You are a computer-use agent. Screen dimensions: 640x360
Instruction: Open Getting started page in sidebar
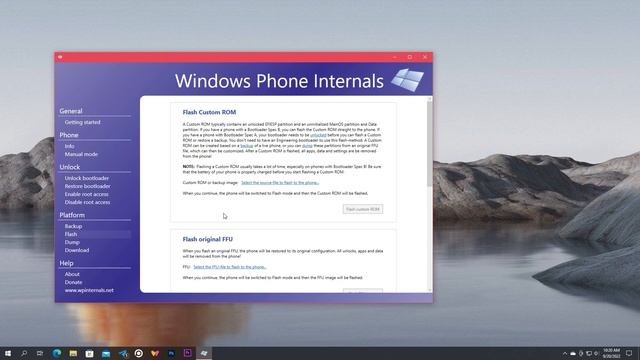coord(82,122)
